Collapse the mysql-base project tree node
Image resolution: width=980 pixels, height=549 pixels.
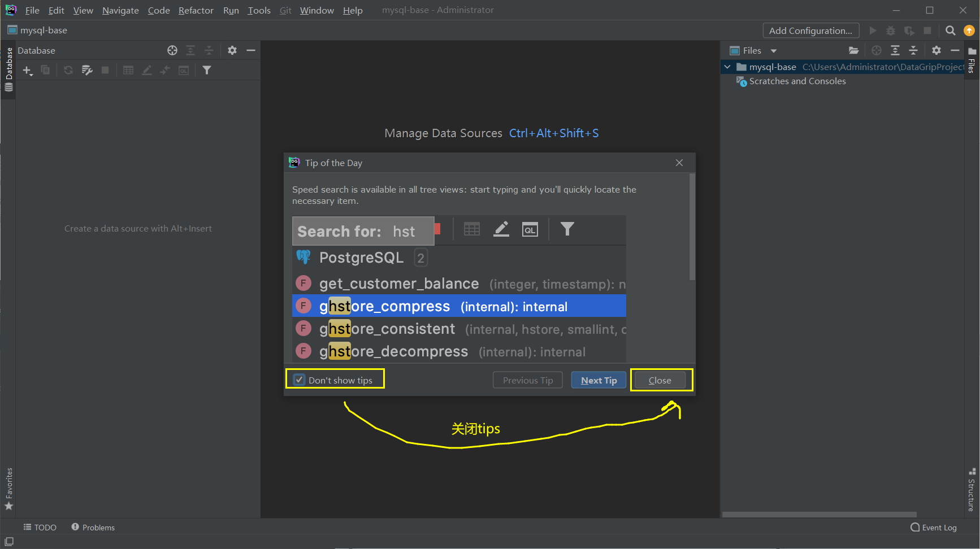click(727, 67)
